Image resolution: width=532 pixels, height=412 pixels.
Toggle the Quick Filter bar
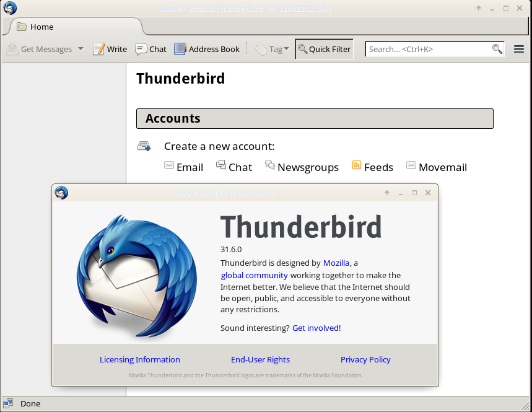[x=324, y=48]
